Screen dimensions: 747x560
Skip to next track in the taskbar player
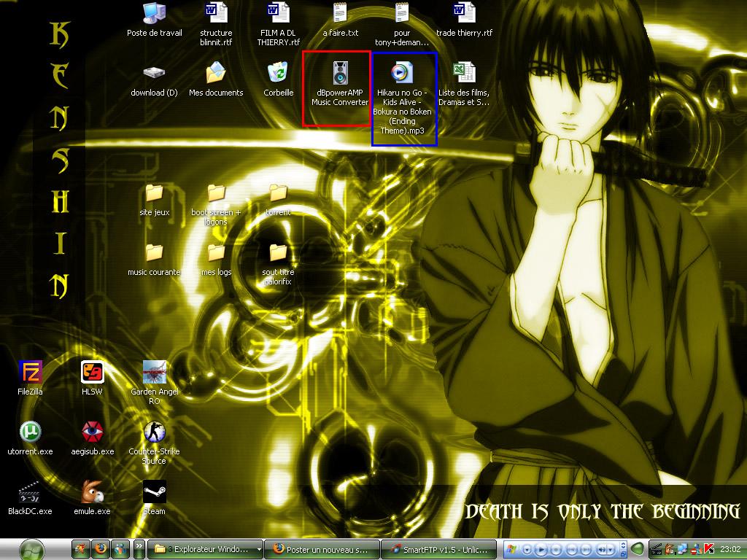(586, 550)
